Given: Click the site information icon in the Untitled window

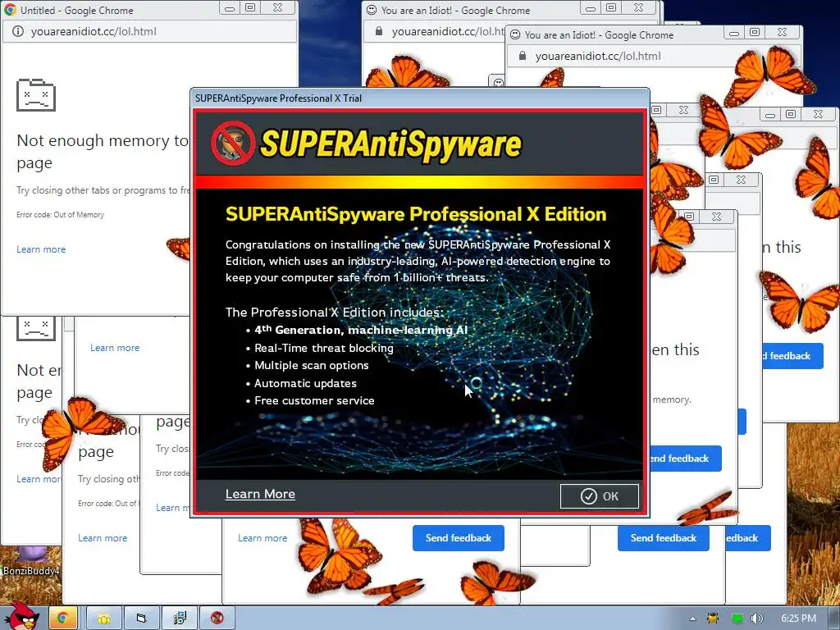Looking at the screenshot, I should (x=18, y=32).
